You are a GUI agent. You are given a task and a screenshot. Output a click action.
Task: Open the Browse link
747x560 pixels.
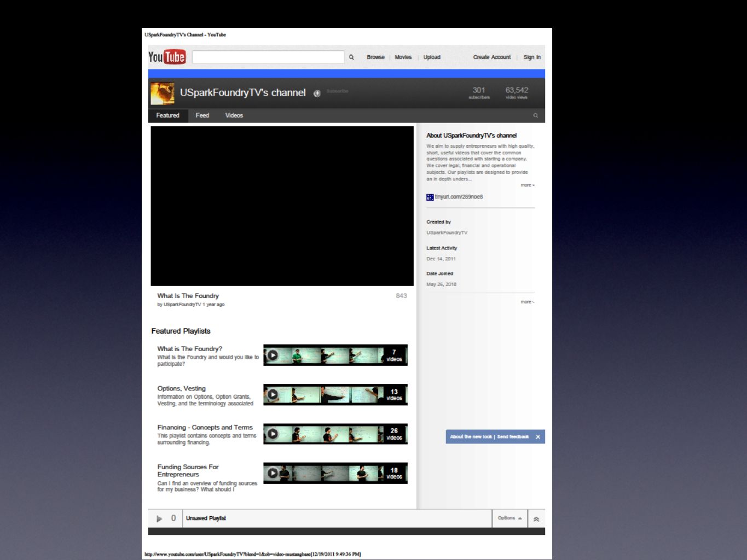pyautogui.click(x=375, y=57)
